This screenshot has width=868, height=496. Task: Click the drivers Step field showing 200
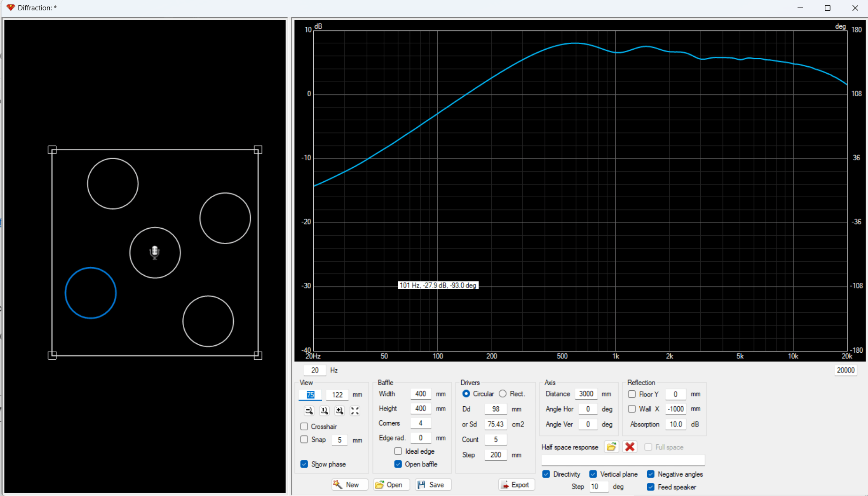click(x=496, y=455)
